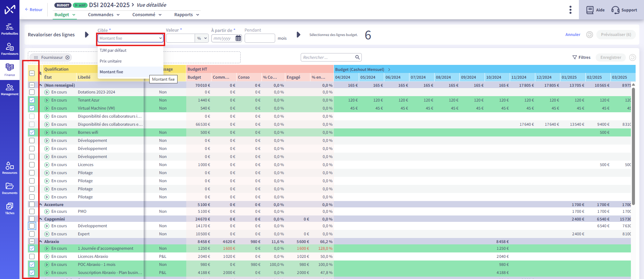The height and width of the screenshot is (279, 644).
Task: Click the status icon of Licences Abraxio row
Action: coord(47,256)
